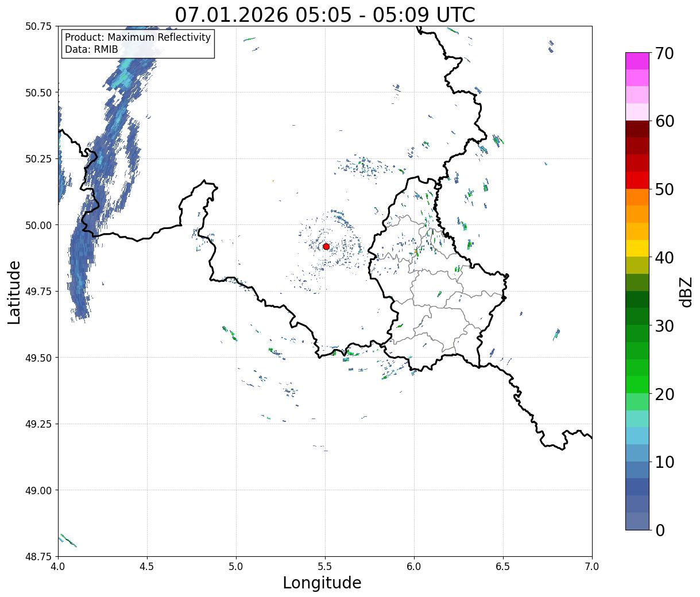Click the 'dBZ' colorbar label

(686, 292)
